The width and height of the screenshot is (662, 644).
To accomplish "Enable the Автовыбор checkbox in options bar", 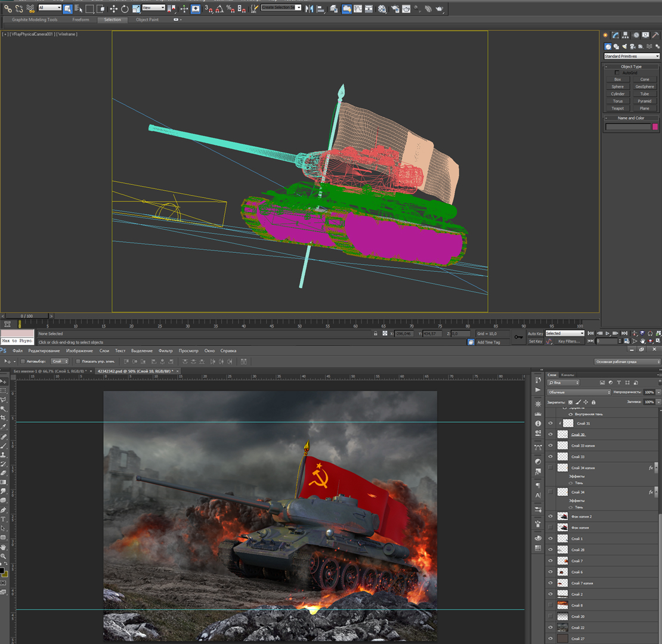I will tap(23, 361).
